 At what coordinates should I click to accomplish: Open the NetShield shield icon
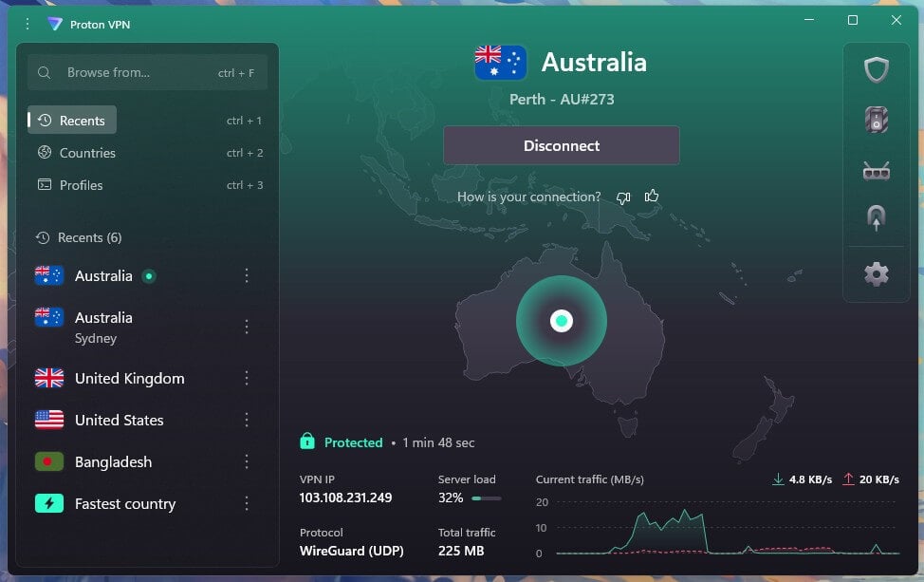(x=877, y=70)
